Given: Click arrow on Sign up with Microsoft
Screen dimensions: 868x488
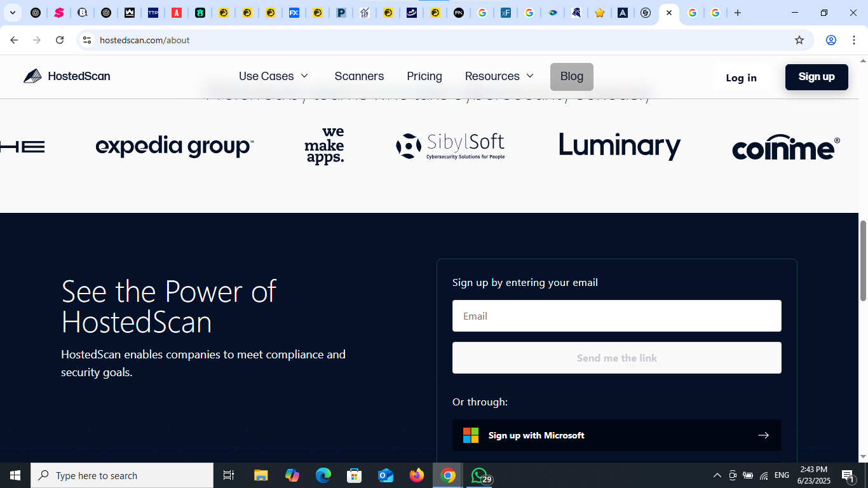Looking at the screenshot, I should (763, 435).
